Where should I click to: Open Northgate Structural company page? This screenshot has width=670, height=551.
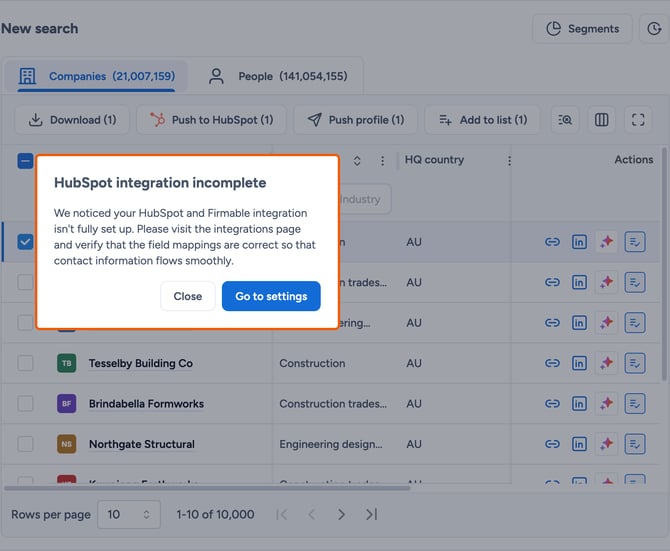tap(141, 444)
